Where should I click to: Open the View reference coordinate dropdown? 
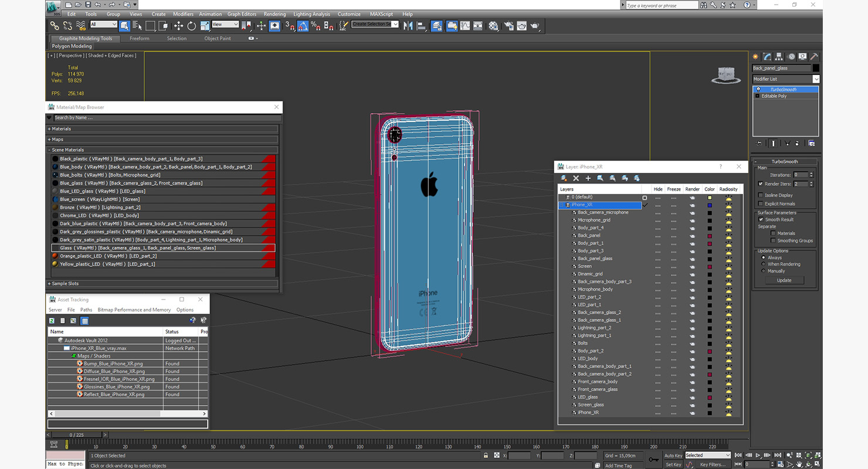point(225,25)
